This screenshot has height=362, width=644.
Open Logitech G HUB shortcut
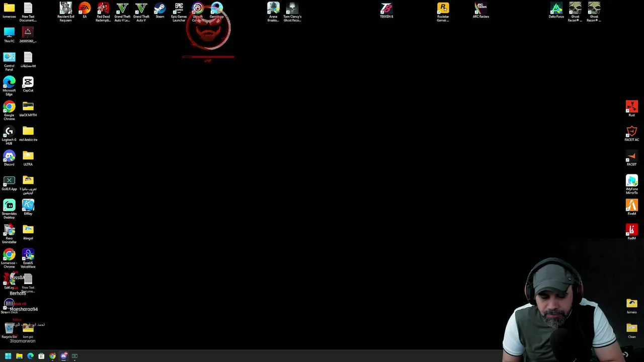pyautogui.click(x=9, y=136)
